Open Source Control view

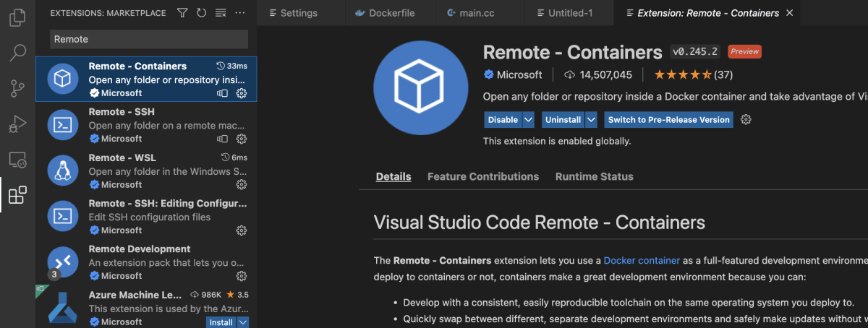click(17, 88)
